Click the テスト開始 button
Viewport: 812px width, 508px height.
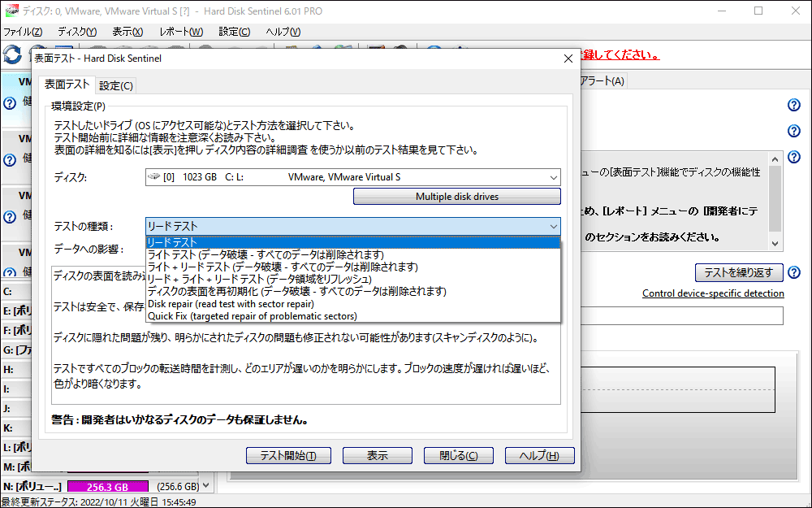288,455
